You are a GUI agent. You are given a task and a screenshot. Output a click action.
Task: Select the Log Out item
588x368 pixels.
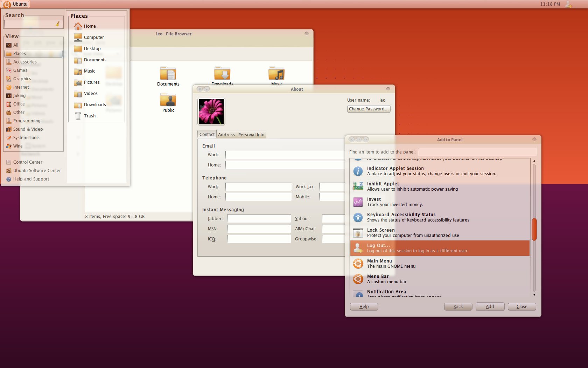click(440, 248)
